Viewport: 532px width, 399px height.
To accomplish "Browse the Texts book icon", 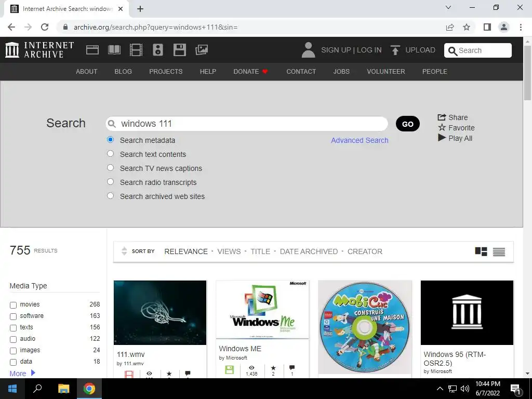I will tap(114, 50).
